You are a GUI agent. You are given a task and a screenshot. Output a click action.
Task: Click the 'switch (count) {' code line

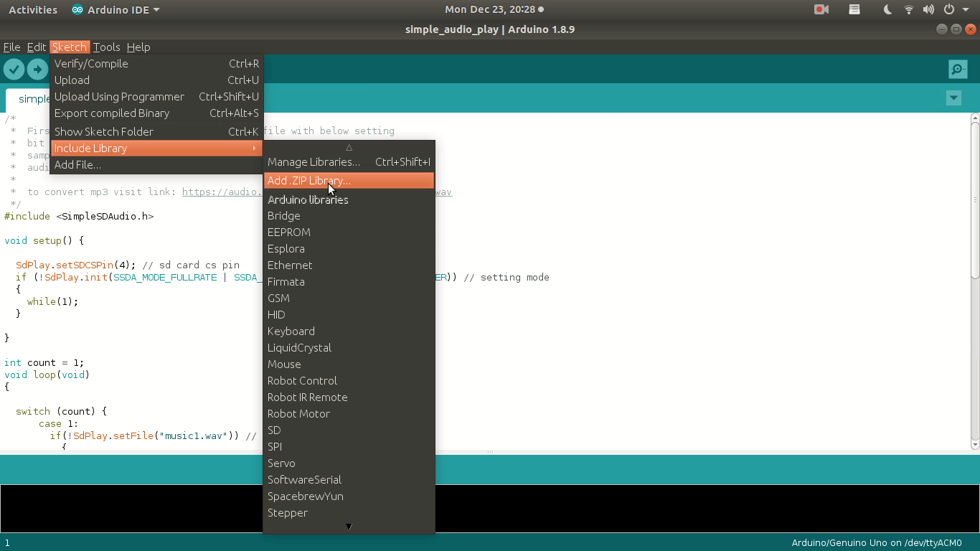point(61,412)
